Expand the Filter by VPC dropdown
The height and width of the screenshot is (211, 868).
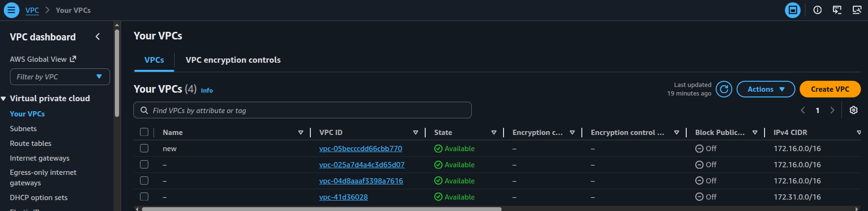(60, 77)
